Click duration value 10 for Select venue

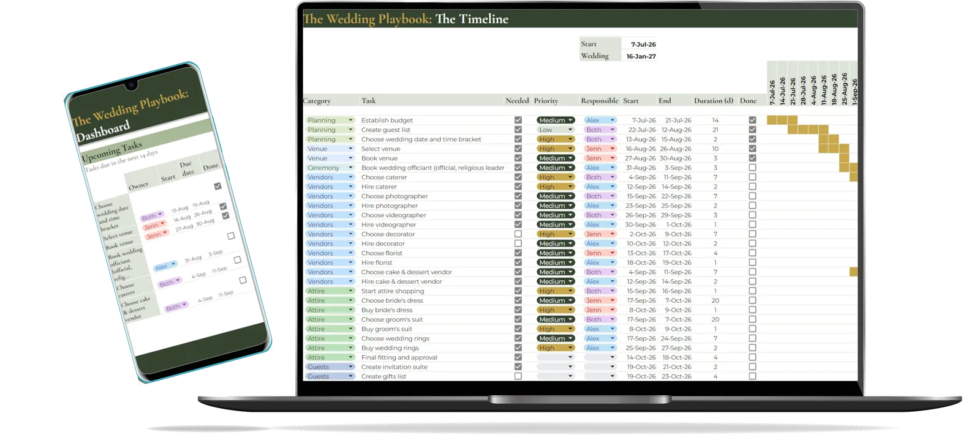click(715, 149)
